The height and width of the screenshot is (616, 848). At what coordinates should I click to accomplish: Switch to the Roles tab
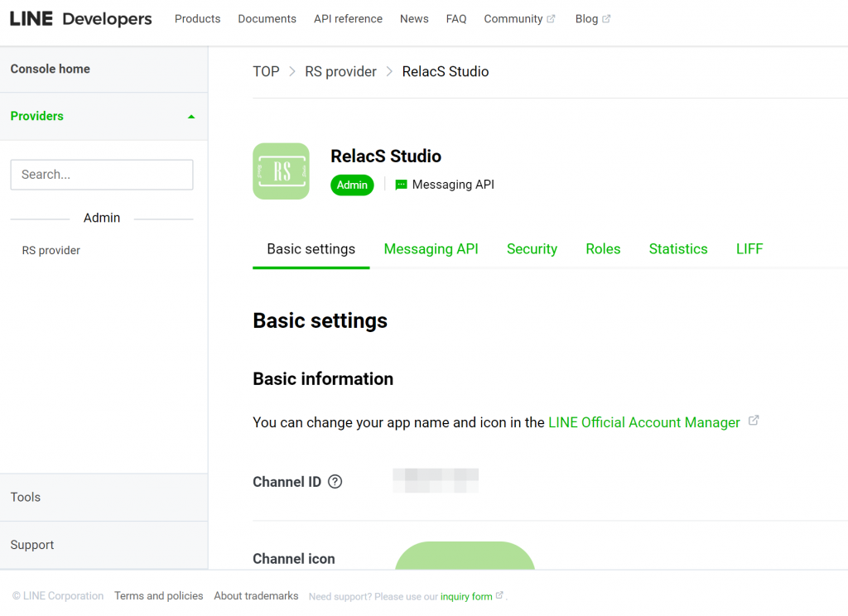pos(603,249)
